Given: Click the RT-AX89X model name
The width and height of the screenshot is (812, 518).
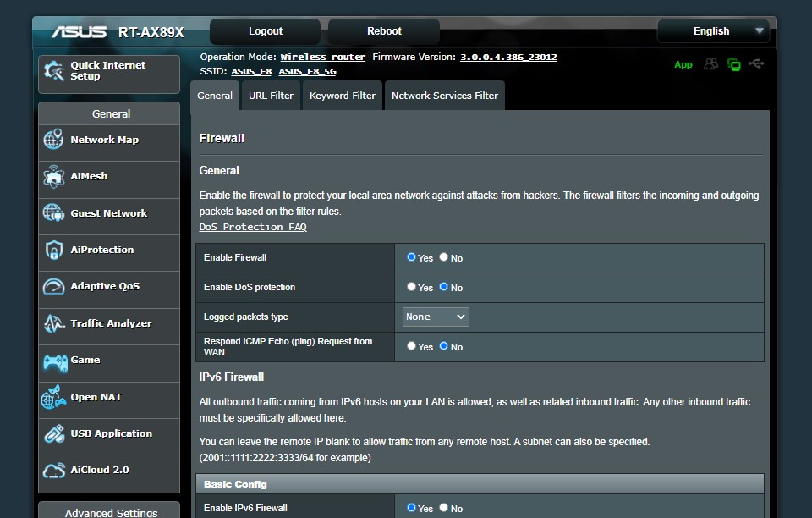Looking at the screenshot, I should 151,33.
